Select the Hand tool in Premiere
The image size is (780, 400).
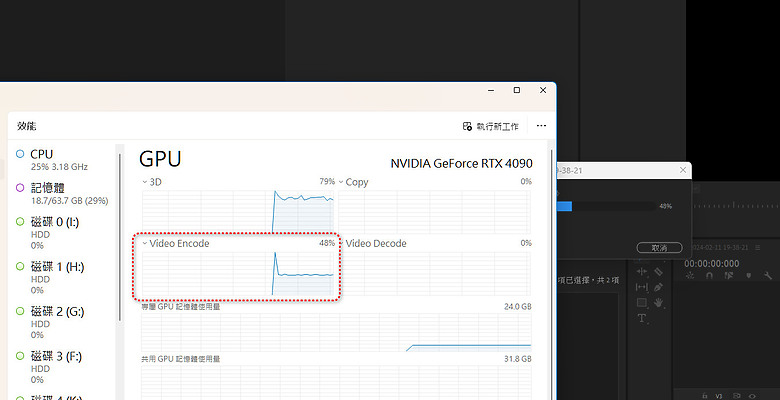coord(658,302)
